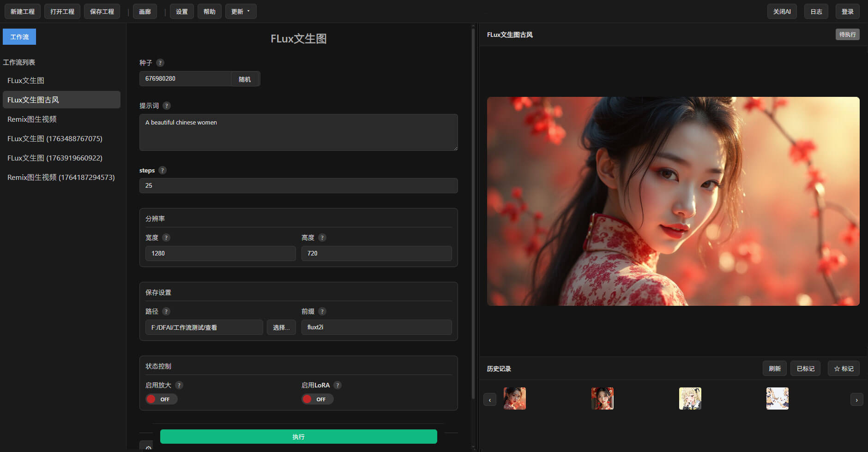Click the star 标记 button in history panel
The image size is (868, 452).
click(844, 368)
